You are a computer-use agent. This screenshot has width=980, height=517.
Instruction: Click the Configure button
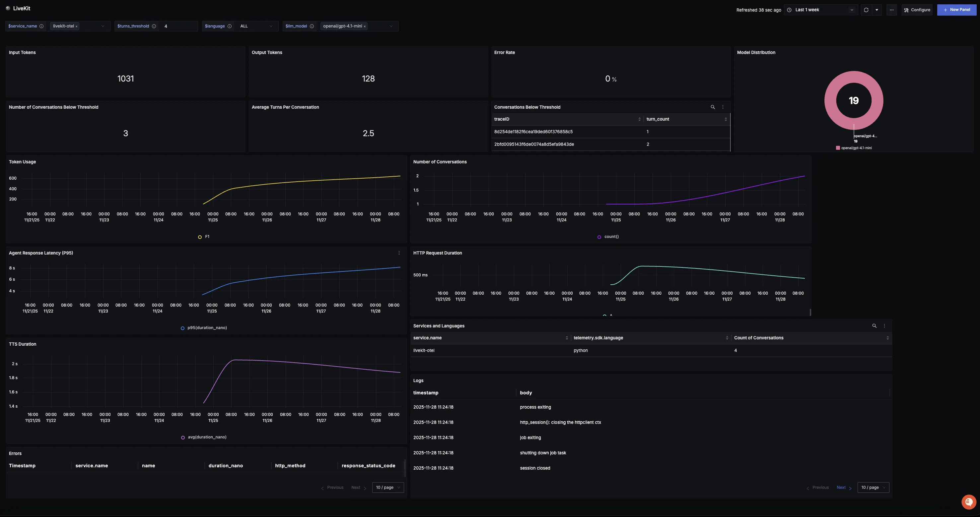pos(917,10)
